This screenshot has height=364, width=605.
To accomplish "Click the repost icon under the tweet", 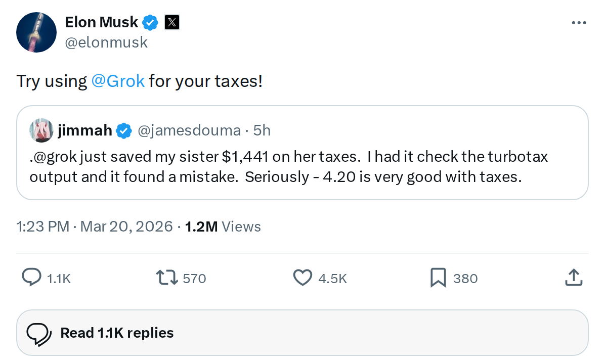I will pyautogui.click(x=167, y=278).
